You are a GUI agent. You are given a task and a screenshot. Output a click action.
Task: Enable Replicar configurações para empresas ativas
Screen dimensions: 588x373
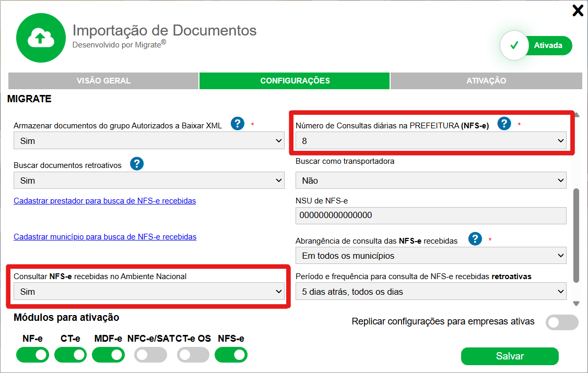point(562,322)
